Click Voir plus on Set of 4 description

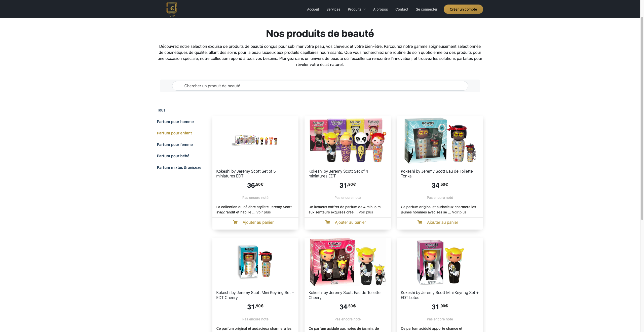tap(366, 212)
